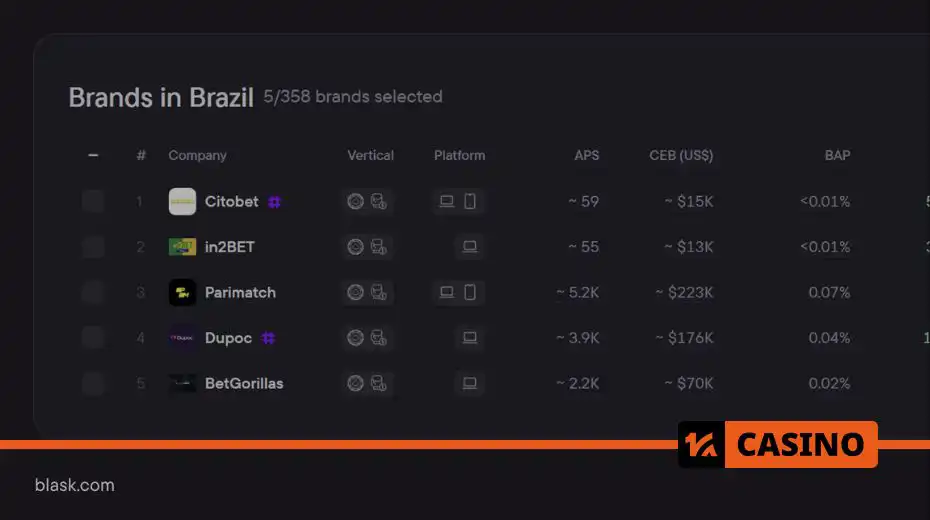The width and height of the screenshot is (930, 520).
Task: Click the Citobet brand logo thumbnail
Action: click(x=182, y=202)
